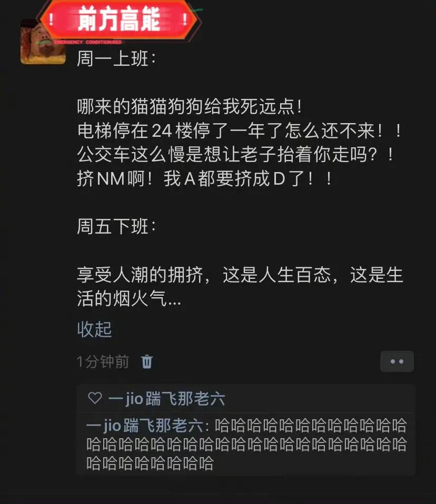Click the line about 电梯停在24楼
This screenshot has height=504, width=436.
click(x=240, y=131)
